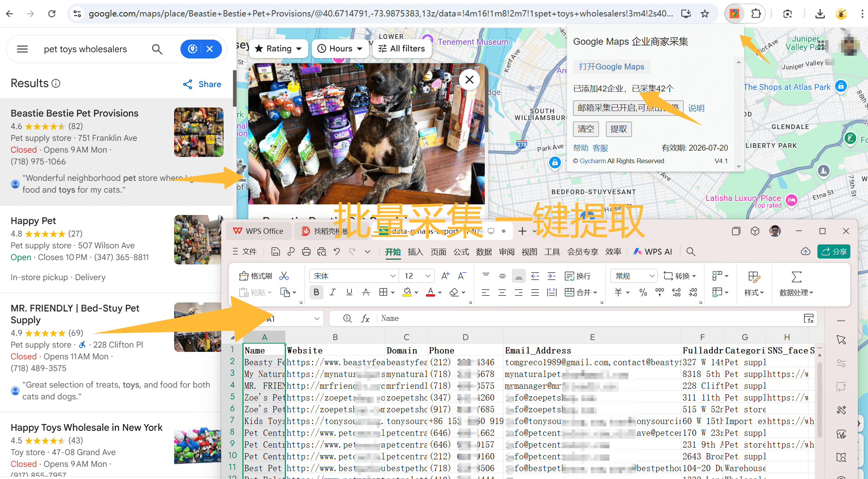
Task: Open the Rating filter dropdown
Action: (278, 49)
